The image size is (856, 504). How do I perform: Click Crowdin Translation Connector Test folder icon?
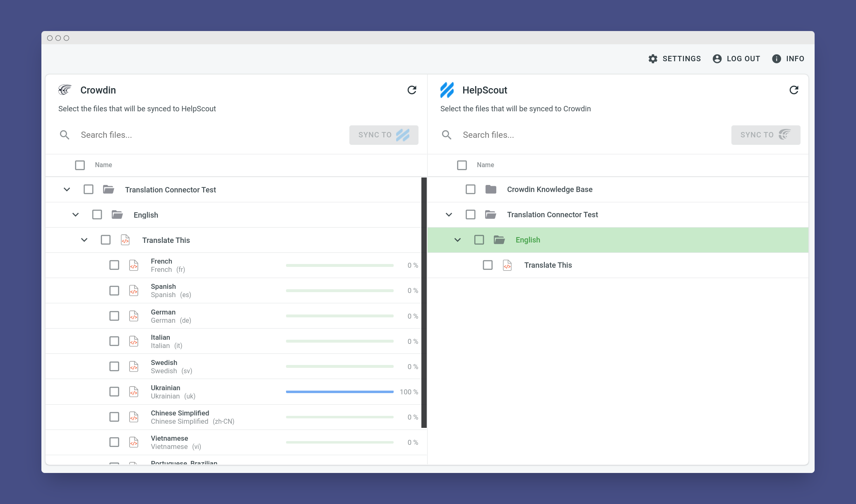click(109, 190)
